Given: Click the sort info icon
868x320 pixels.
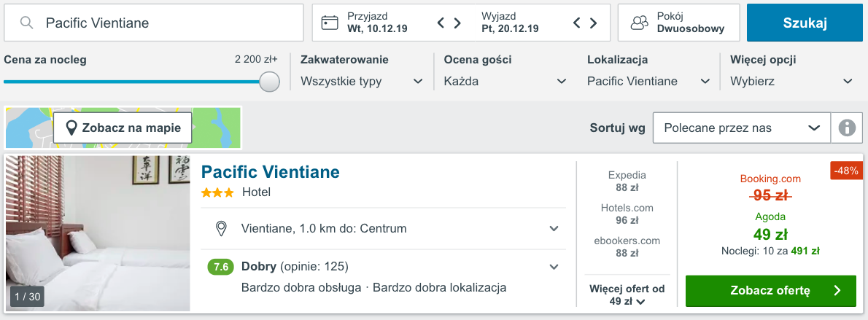Looking at the screenshot, I should point(847,128).
